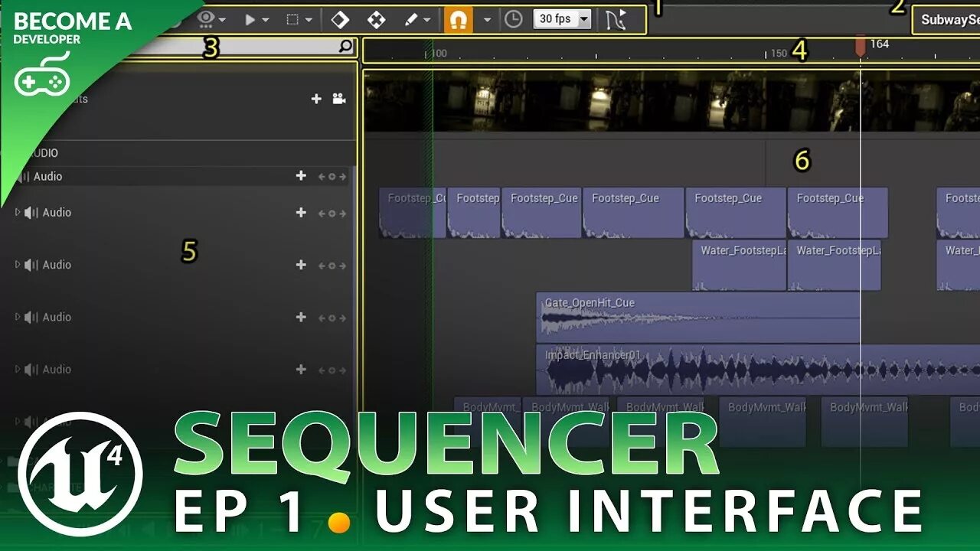This screenshot has height=551, width=980.
Task: Open the snapping options dropdown arrow
Action: point(487,20)
